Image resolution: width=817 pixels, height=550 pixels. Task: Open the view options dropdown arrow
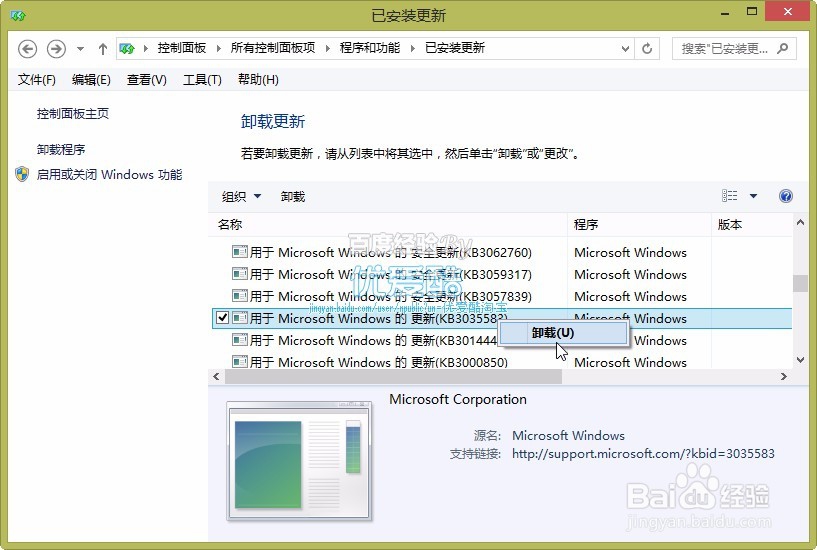[x=753, y=196]
